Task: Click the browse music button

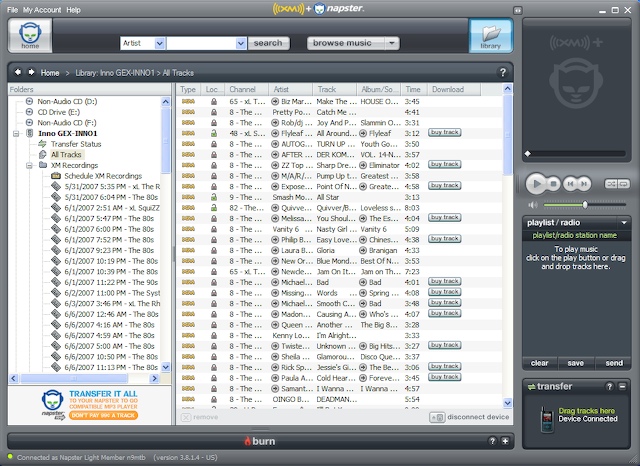Action: pyautogui.click(x=346, y=43)
